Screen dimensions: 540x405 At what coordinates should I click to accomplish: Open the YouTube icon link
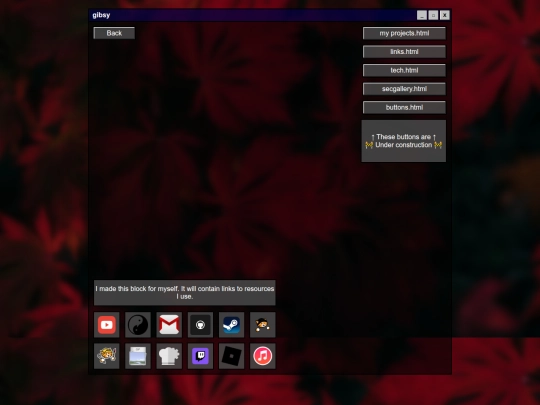pyautogui.click(x=107, y=325)
